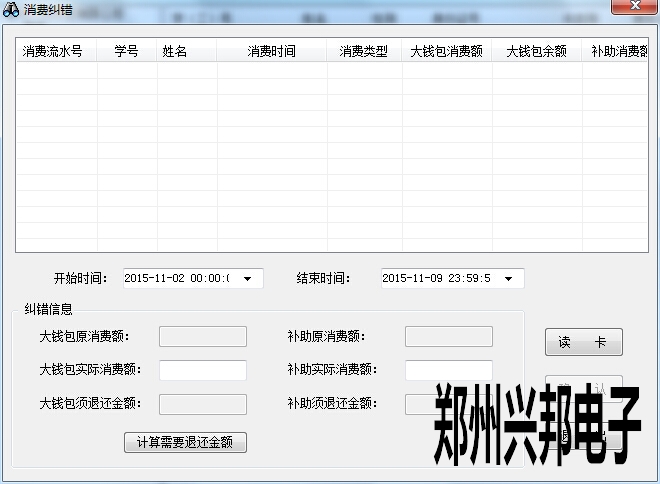Click the 补助消费额 column header
This screenshot has height=484, width=660.
point(618,51)
